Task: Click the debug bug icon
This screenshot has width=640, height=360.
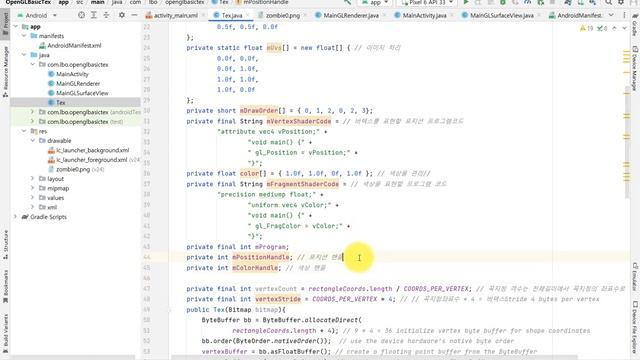Action: click(x=503, y=2)
